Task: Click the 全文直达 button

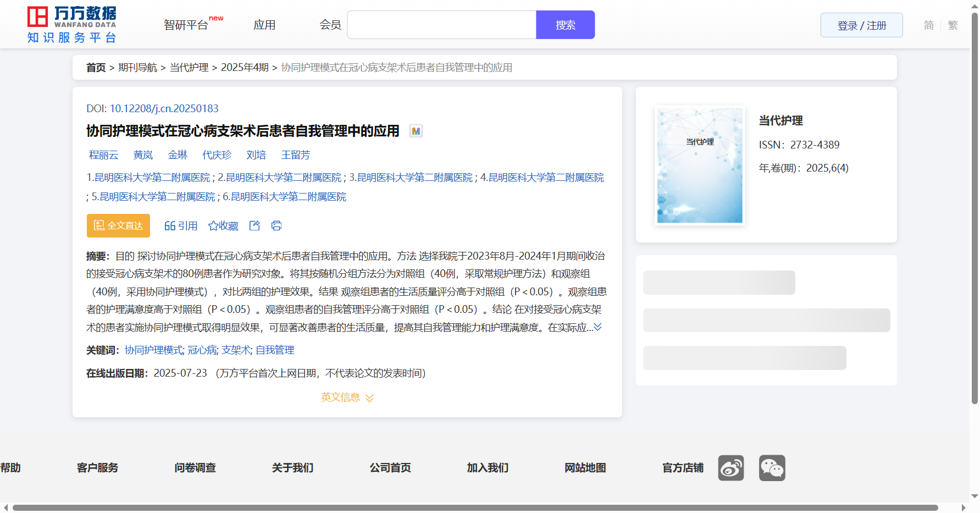Action: click(118, 225)
